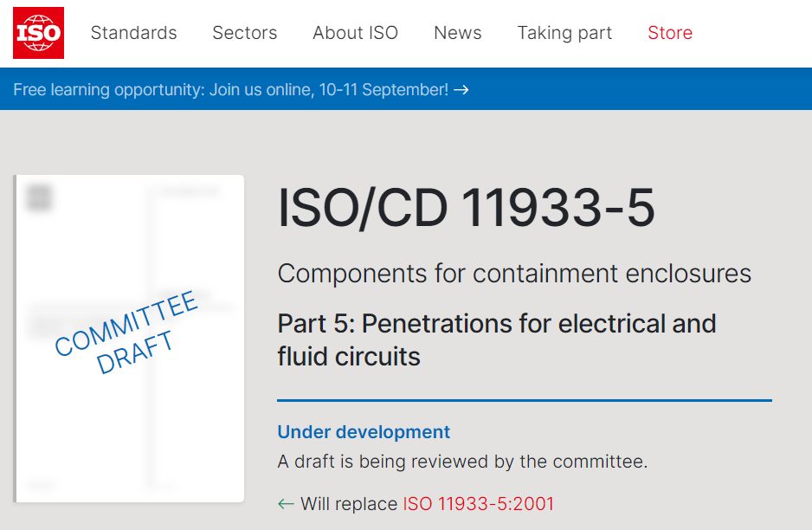
Task: Go to the News section
Action: (x=458, y=33)
